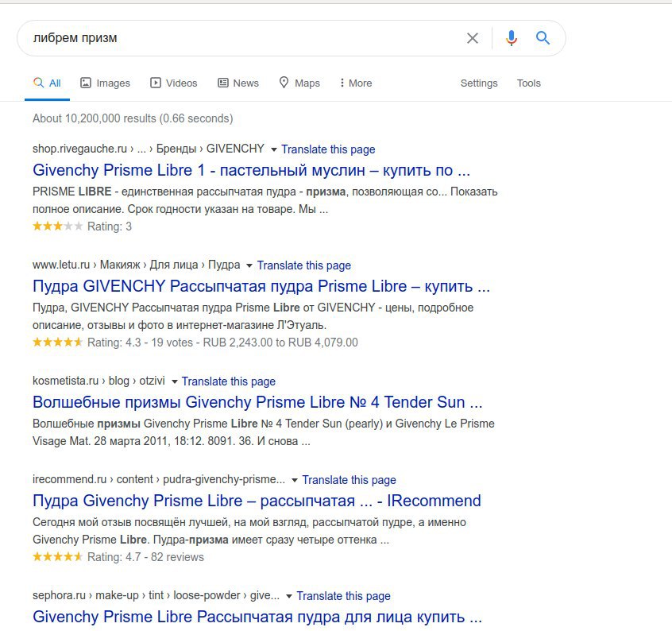Click the kosmetista.ru › blog › otzivi breadcrumb

98,381
